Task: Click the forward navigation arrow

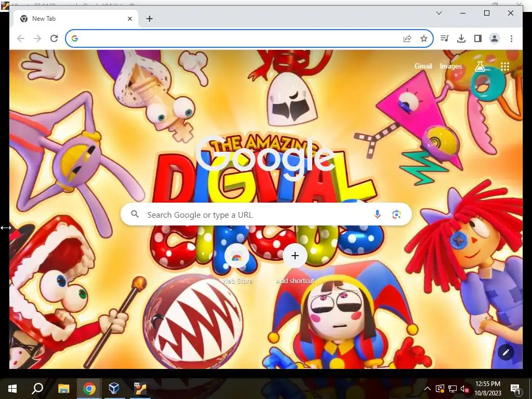Action: click(x=37, y=38)
